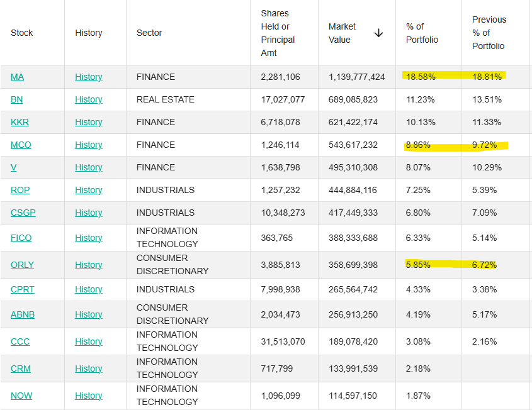The image size is (532, 410).
Task: Sort by Shares Held or Principal Amt header
Action: 278,33
